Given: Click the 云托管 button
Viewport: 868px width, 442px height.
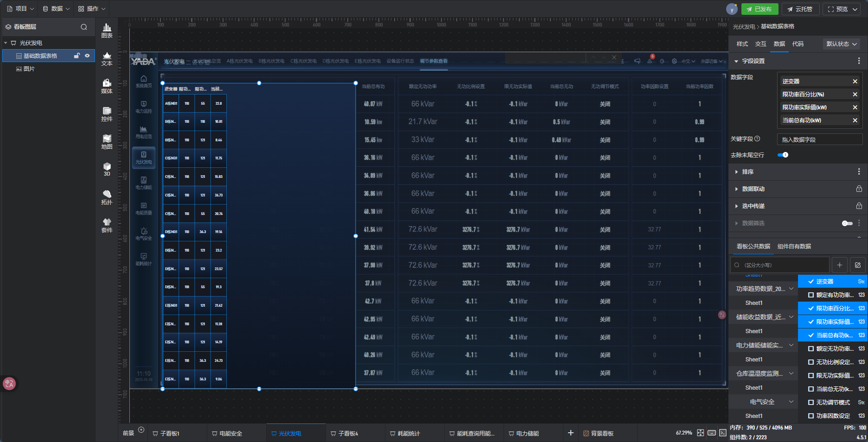Looking at the screenshot, I should click(x=800, y=9).
